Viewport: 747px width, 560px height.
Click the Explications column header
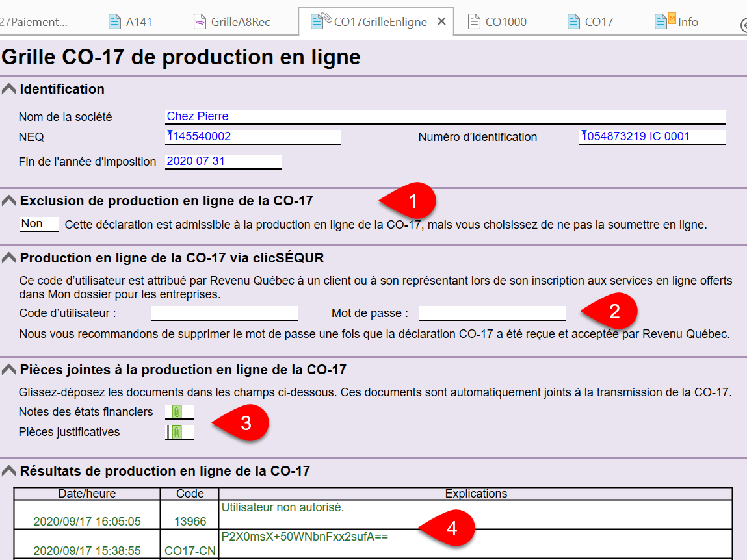point(476,494)
